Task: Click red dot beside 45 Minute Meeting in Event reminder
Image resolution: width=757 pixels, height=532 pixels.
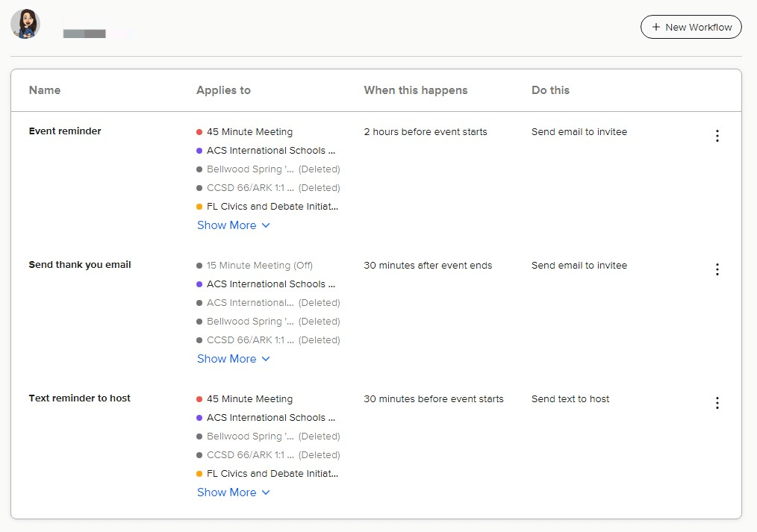Action: (199, 132)
